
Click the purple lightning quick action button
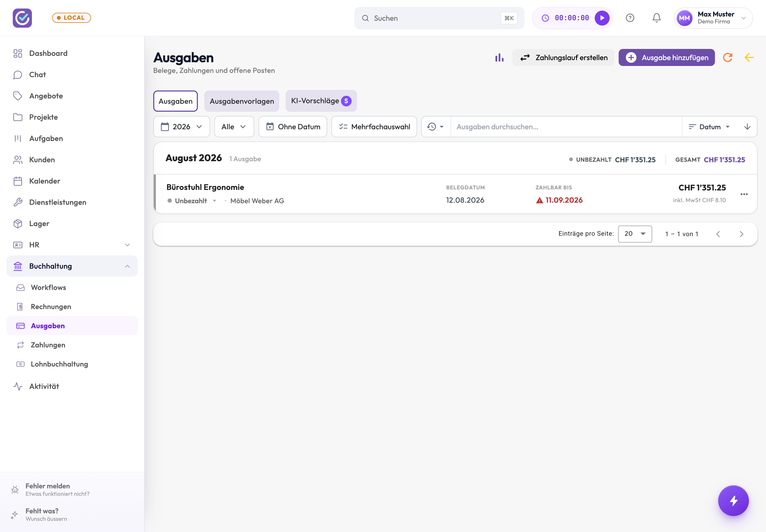[x=733, y=500]
